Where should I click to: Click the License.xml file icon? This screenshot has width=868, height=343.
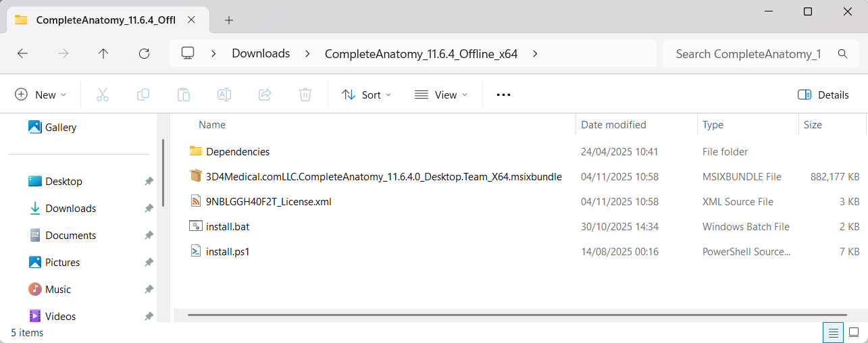196,201
